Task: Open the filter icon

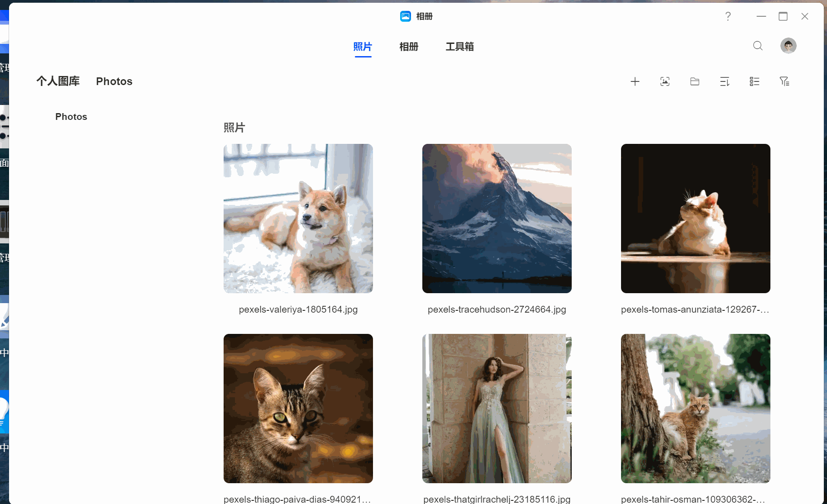Action: coord(784,81)
